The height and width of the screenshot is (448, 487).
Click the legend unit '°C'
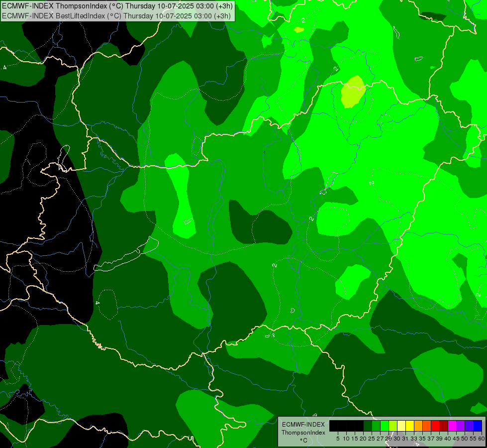pos(303,441)
